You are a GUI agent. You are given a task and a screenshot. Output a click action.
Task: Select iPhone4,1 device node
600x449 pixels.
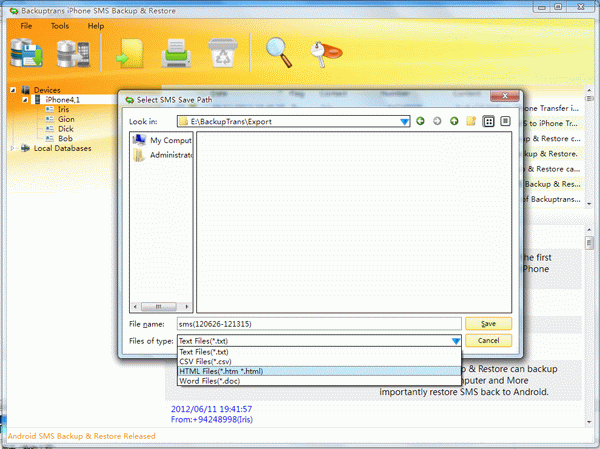click(x=62, y=100)
